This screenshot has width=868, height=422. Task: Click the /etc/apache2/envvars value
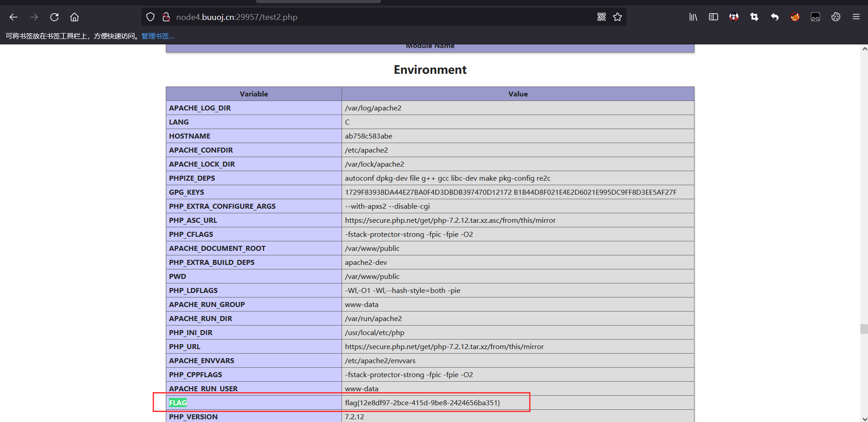click(380, 360)
